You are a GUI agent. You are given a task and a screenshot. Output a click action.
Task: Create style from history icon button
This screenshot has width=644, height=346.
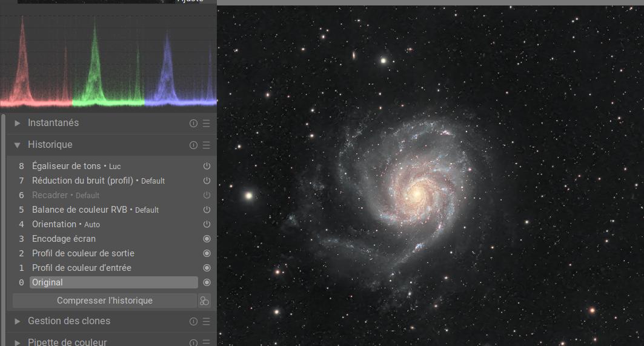click(x=204, y=301)
